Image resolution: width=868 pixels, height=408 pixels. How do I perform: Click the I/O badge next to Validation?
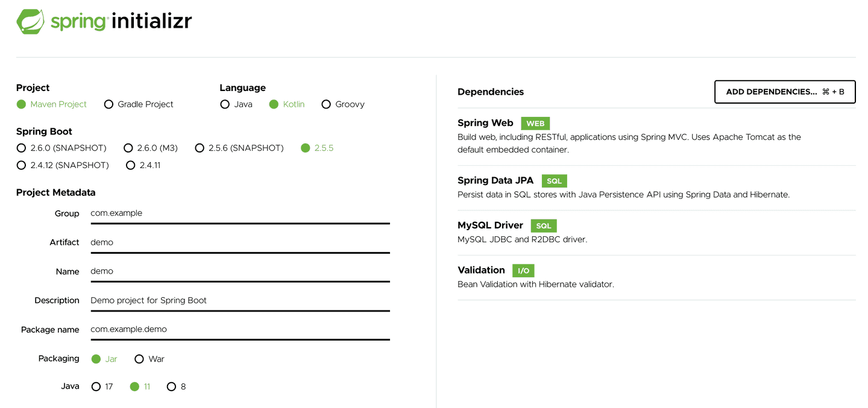523,271
